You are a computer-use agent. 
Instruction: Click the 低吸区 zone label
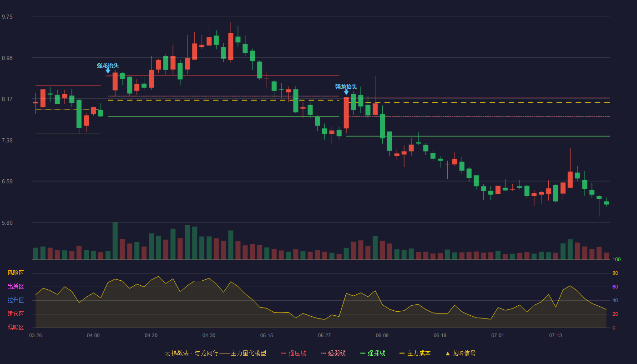coord(15,327)
